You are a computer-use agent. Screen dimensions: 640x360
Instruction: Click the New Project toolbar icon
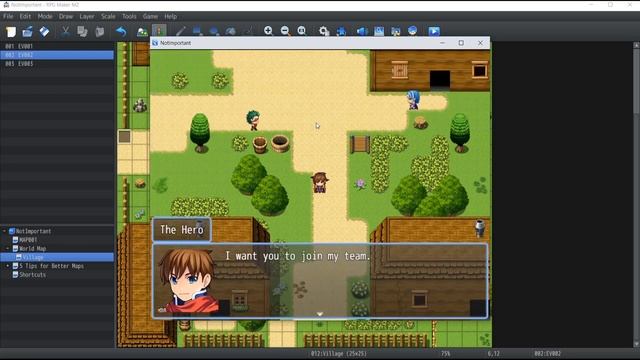(x=11, y=31)
